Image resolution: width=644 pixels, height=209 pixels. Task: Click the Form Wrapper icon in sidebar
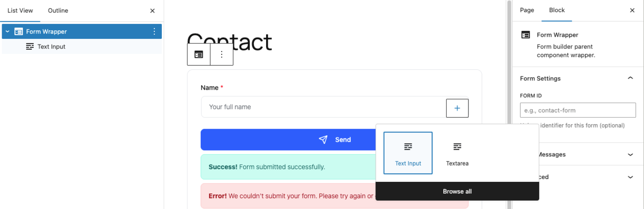point(526,35)
